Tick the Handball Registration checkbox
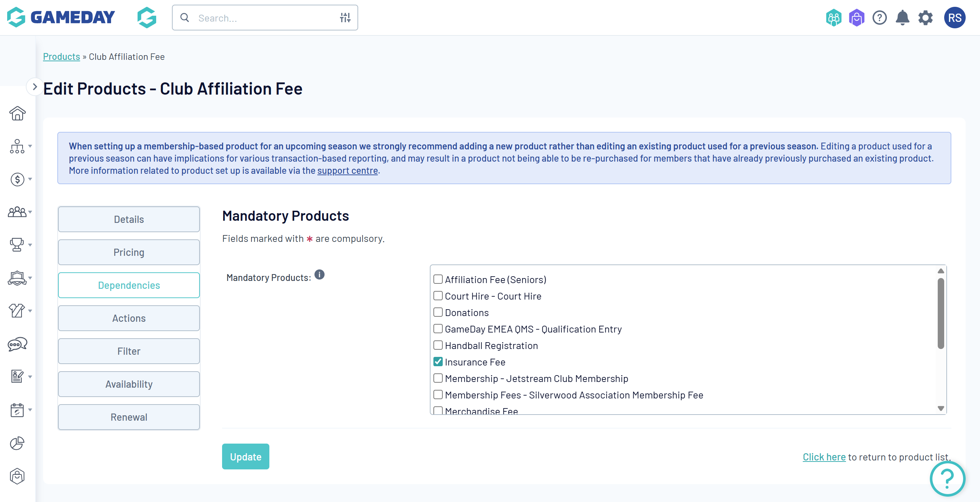This screenshot has width=980, height=502. coord(438,345)
